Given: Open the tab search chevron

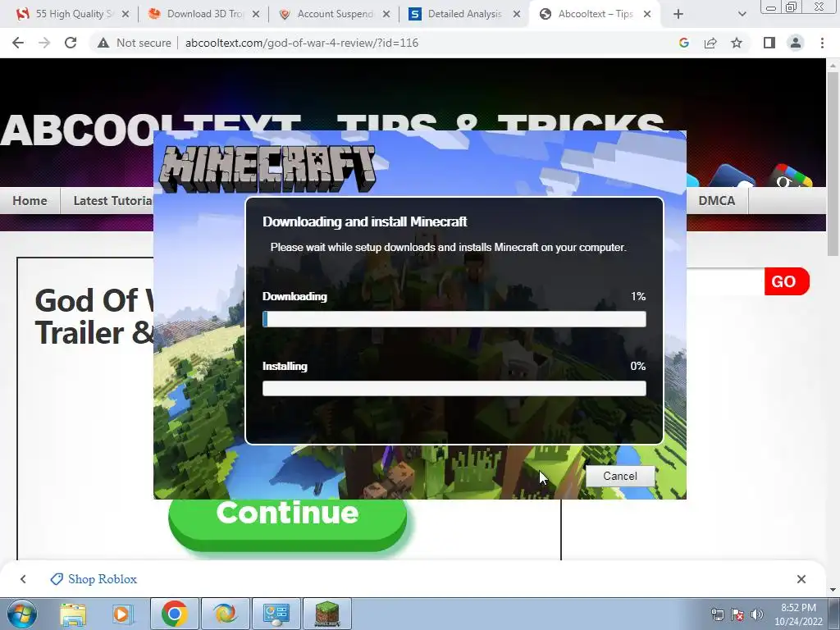Looking at the screenshot, I should 742,14.
